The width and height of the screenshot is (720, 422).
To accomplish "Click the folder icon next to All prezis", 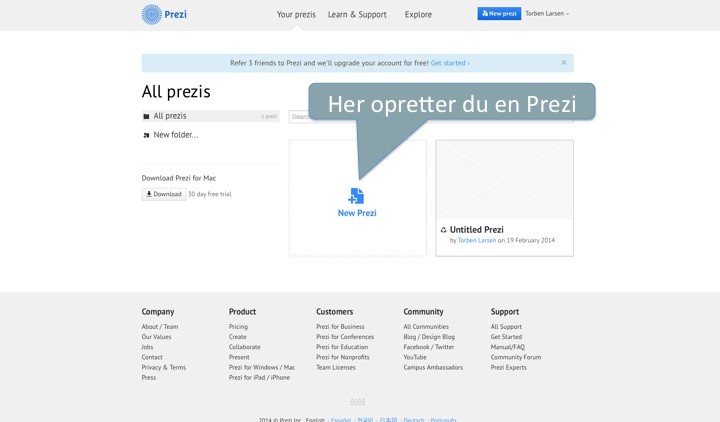I will (146, 117).
